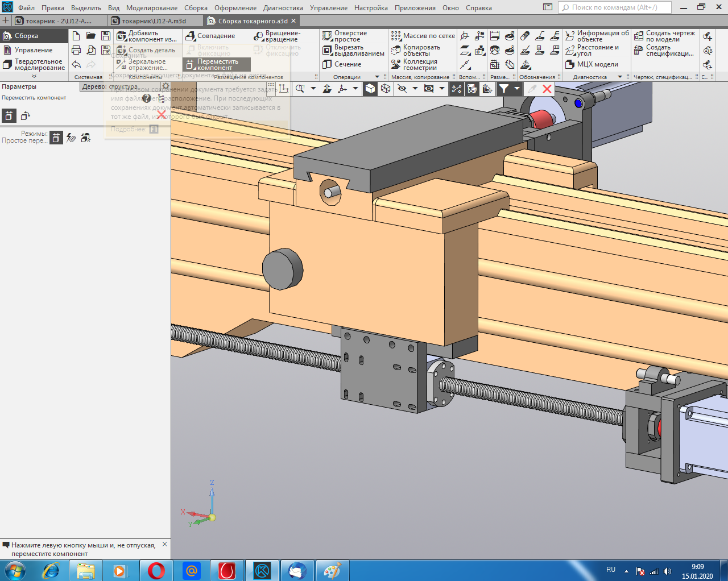Switch to the токарник\LJ12-A.m3d tab
The height and width of the screenshot is (581, 728).
[x=154, y=21]
